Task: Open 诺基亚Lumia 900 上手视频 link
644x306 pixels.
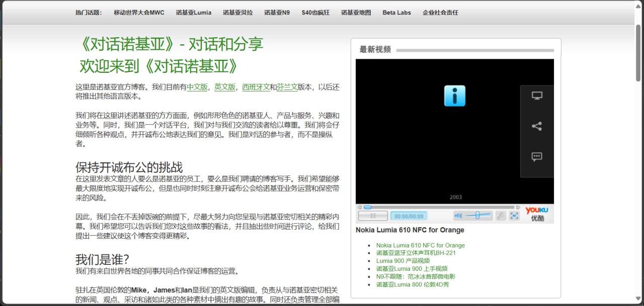Action: (412, 269)
